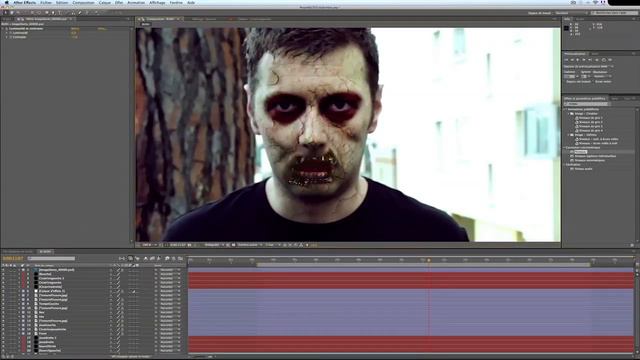Open the After Effects application menu
Viewport: 640px width, 360px height.
tap(24, 2)
